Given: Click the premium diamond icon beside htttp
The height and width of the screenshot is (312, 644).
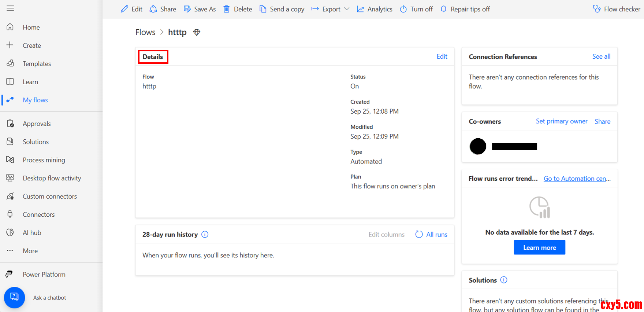Looking at the screenshot, I should click(x=197, y=32).
